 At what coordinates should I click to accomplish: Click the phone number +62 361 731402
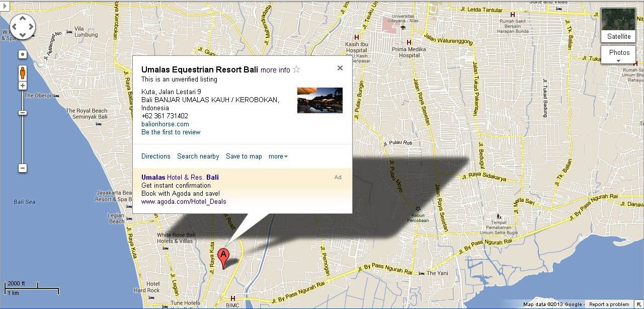165,116
